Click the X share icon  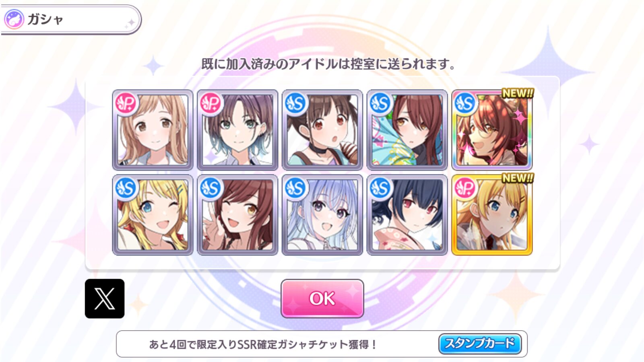click(105, 298)
